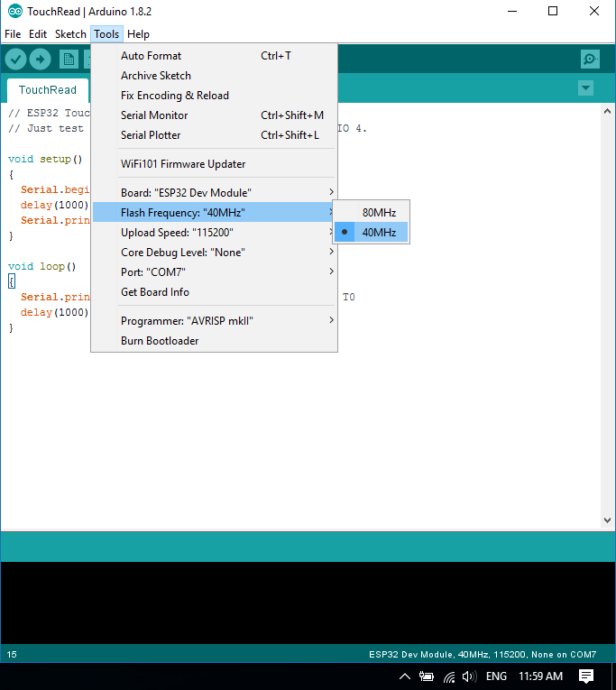Open the Edit menu
Viewport: 616px width, 690px height.
tap(38, 34)
